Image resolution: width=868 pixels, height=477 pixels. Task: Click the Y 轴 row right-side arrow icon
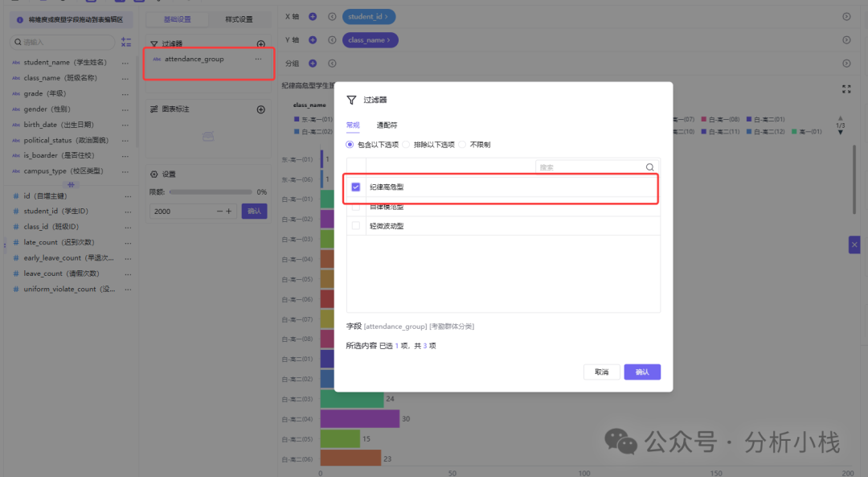846,40
